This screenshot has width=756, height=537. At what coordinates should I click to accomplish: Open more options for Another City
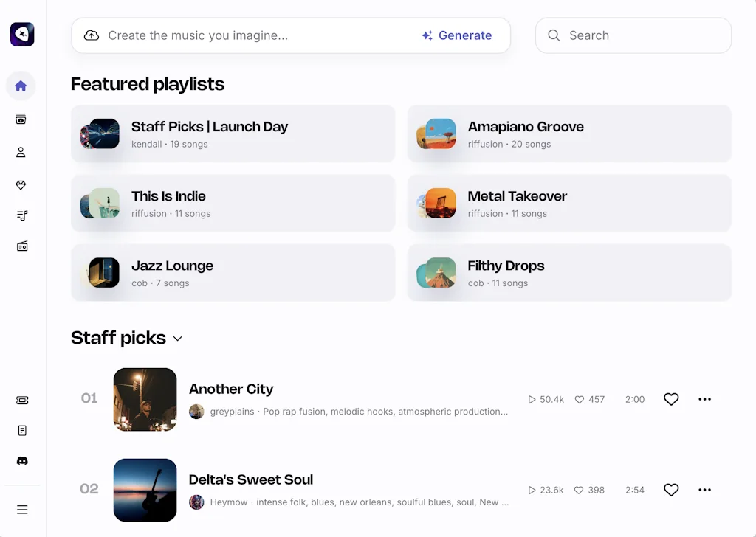point(704,399)
